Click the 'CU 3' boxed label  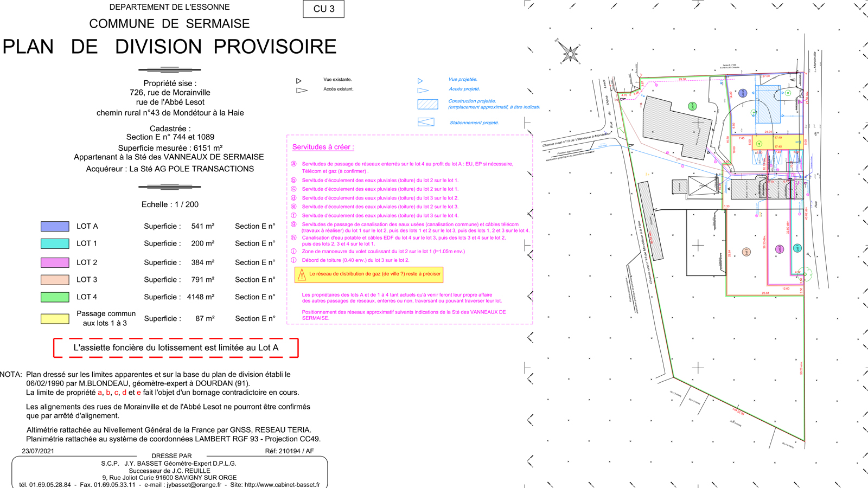click(323, 9)
